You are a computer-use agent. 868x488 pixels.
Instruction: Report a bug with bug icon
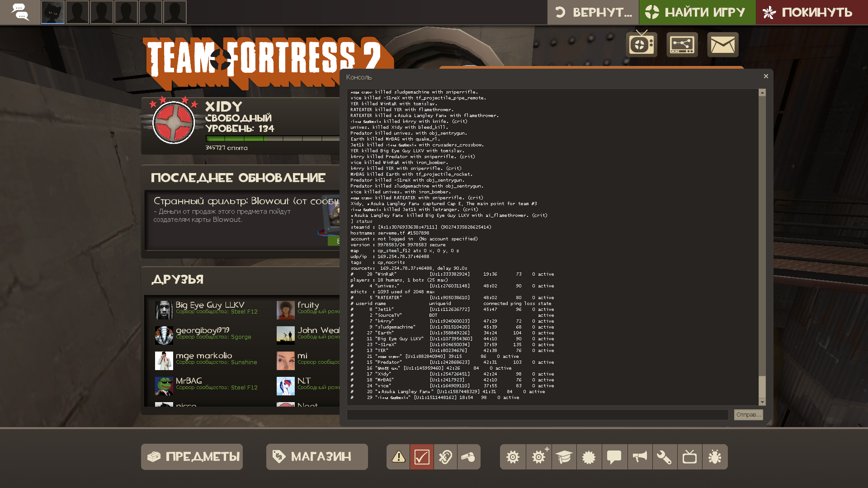point(715,457)
